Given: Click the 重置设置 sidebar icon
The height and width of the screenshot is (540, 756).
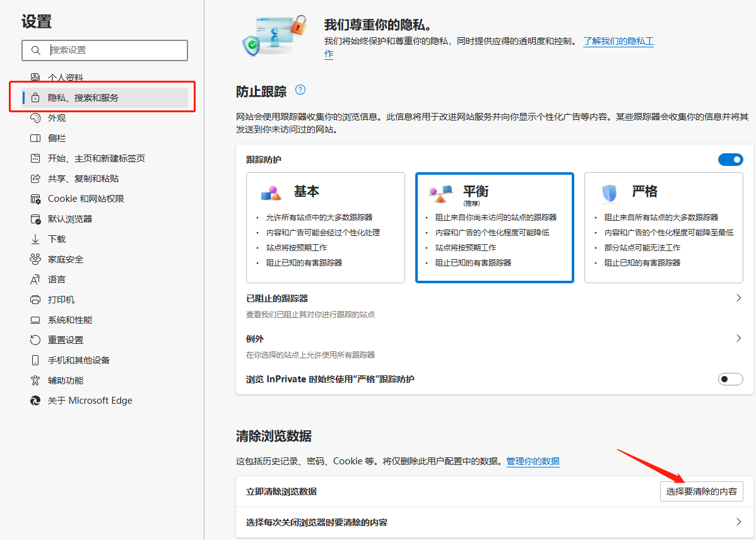Looking at the screenshot, I should pos(37,339).
